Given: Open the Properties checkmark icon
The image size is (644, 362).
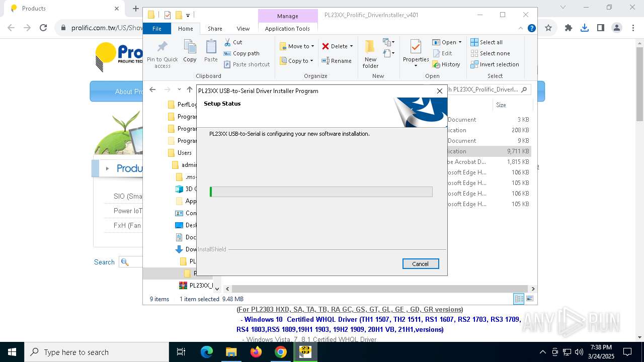Looking at the screenshot, I should [x=416, y=48].
